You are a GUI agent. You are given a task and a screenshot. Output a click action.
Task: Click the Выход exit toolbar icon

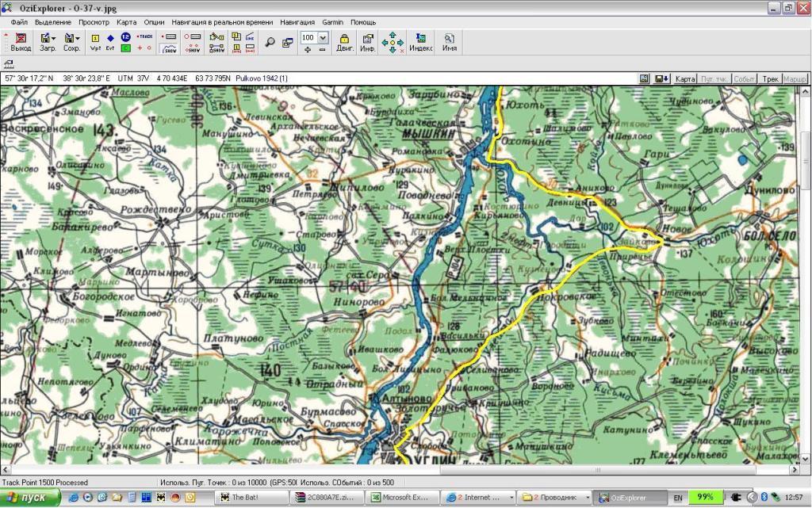point(21,41)
